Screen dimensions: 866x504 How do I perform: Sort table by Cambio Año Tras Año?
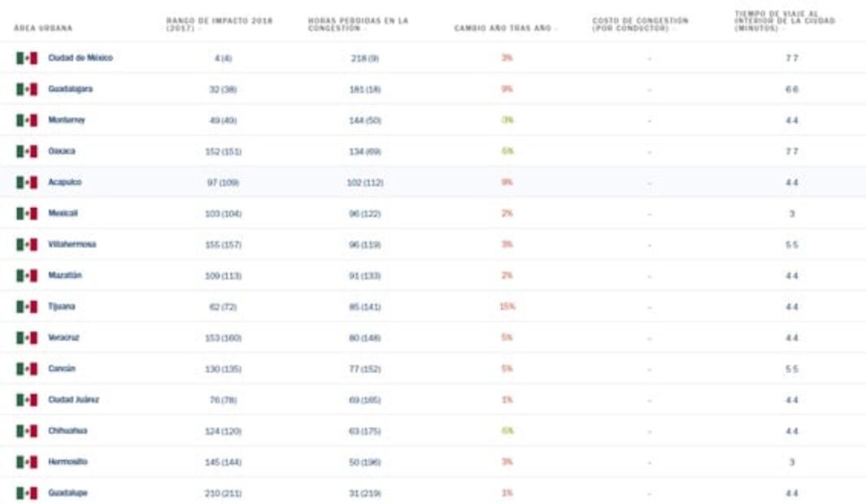(505, 28)
